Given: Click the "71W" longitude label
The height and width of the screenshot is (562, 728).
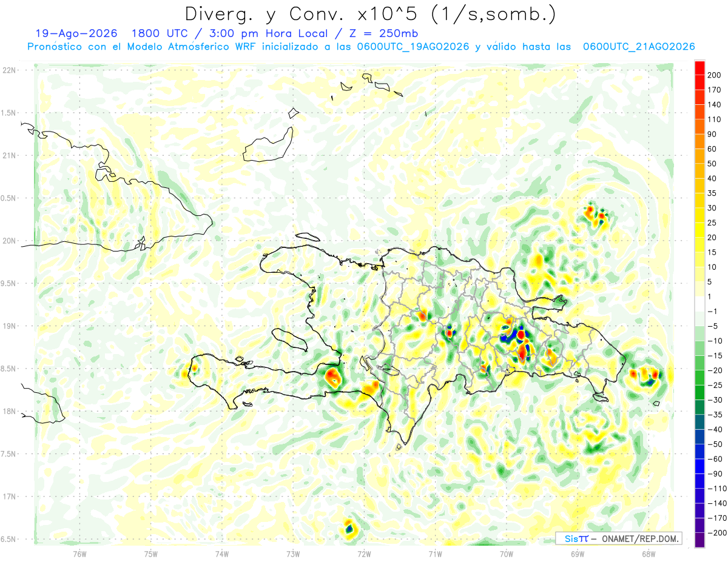Looking at the screenshot, I should [x=435, y=553].
